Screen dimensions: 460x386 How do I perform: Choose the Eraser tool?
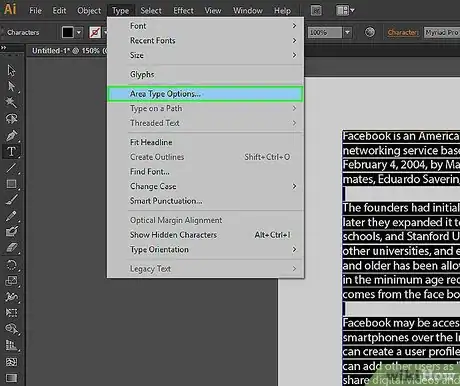pyautogui.click(x=11, y=248)
